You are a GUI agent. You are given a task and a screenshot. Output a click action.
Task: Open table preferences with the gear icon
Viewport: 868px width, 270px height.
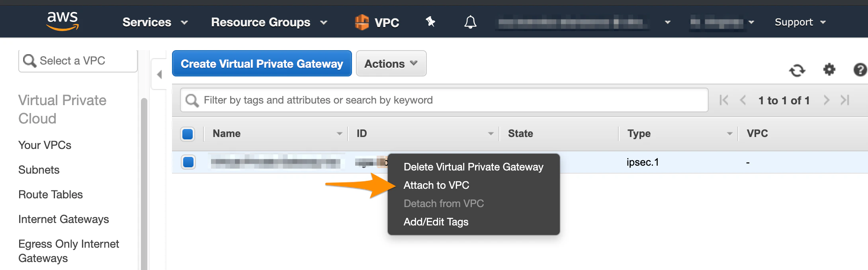pos(829,70)
